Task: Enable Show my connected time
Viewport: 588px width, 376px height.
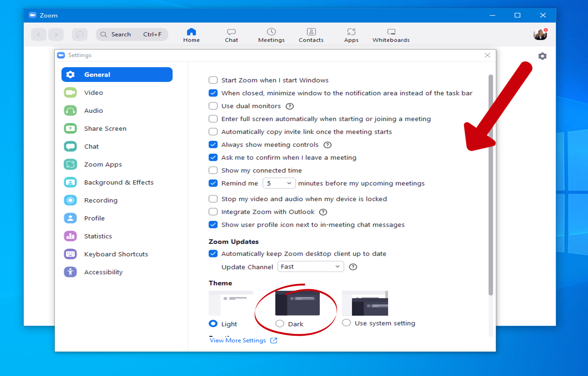Action: [x=213, y=170]
